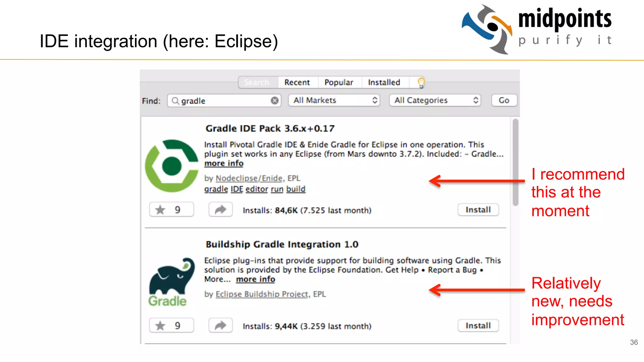Share the Buildship Gradle Integration entry

[220, 326]
